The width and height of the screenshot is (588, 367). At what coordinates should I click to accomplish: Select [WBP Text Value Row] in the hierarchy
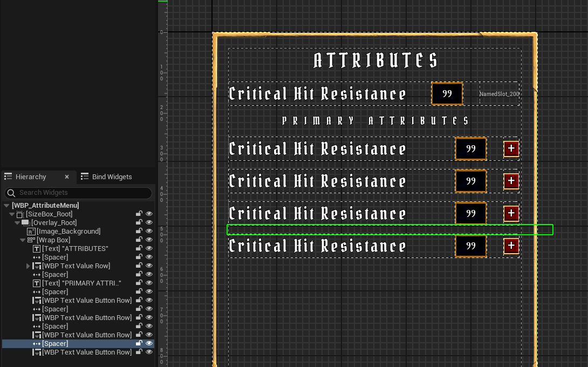point(76,266)
